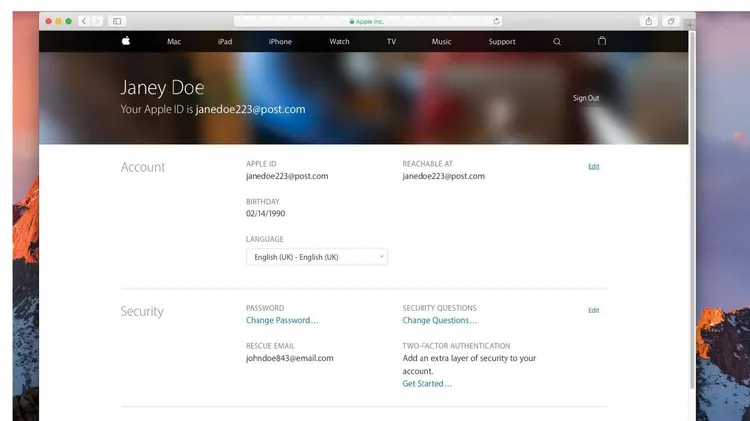Screen dimensions: 750x421
Task: Click the Apple ID email in the header
Action: click(x=250, y=110)
